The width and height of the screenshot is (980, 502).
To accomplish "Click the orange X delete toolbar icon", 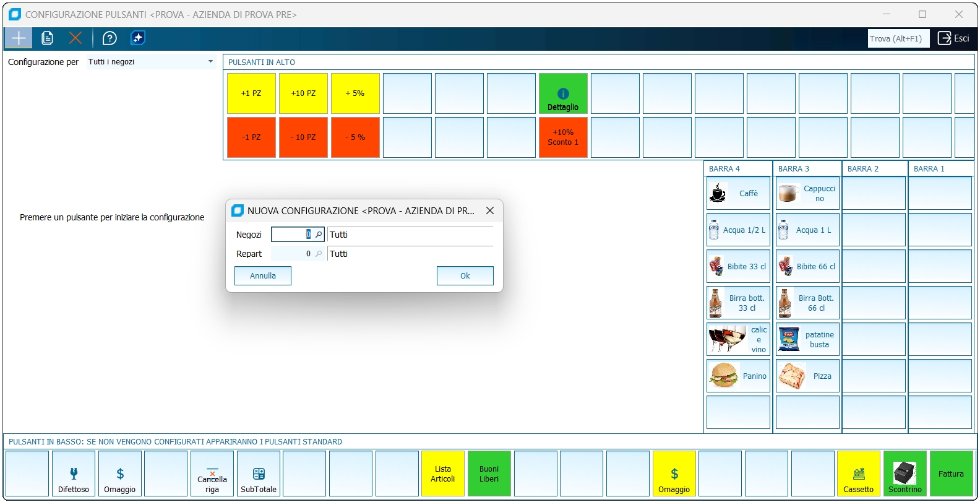I will (75, 38).
